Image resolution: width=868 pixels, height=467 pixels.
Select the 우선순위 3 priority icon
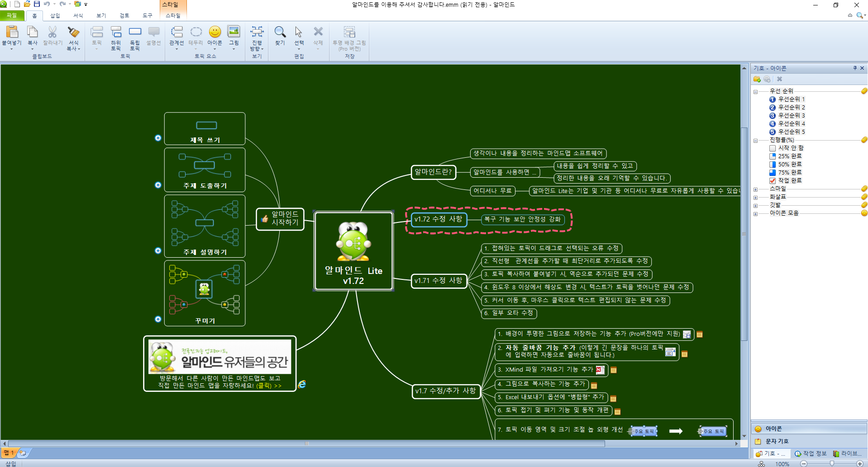click(773, 116)
